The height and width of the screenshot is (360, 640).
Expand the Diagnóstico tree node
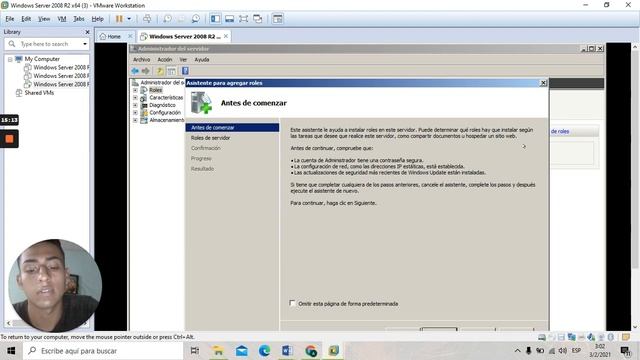(x=136, y=105)
